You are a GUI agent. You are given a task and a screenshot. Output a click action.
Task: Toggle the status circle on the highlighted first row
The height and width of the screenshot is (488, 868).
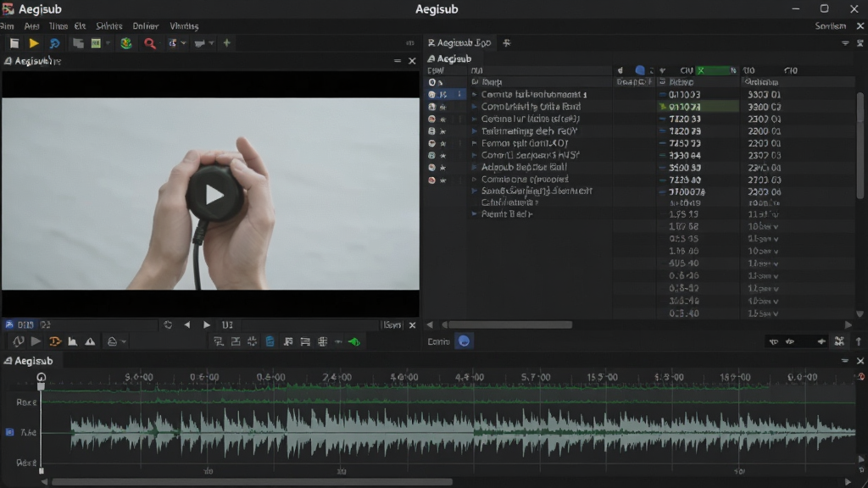431,95
